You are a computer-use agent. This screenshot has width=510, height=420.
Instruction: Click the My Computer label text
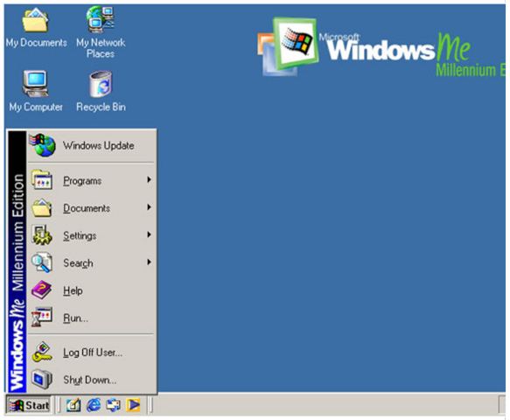coord(36,107)
